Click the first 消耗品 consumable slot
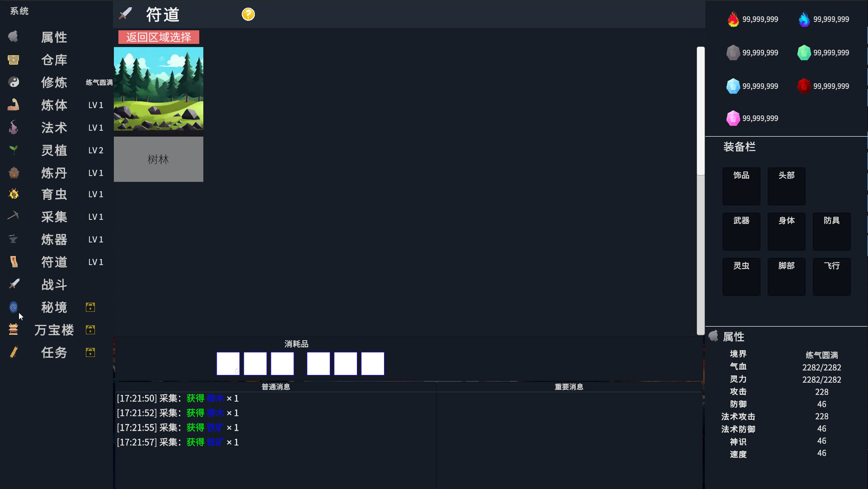The image size is (868, 489). click(228, 364)
